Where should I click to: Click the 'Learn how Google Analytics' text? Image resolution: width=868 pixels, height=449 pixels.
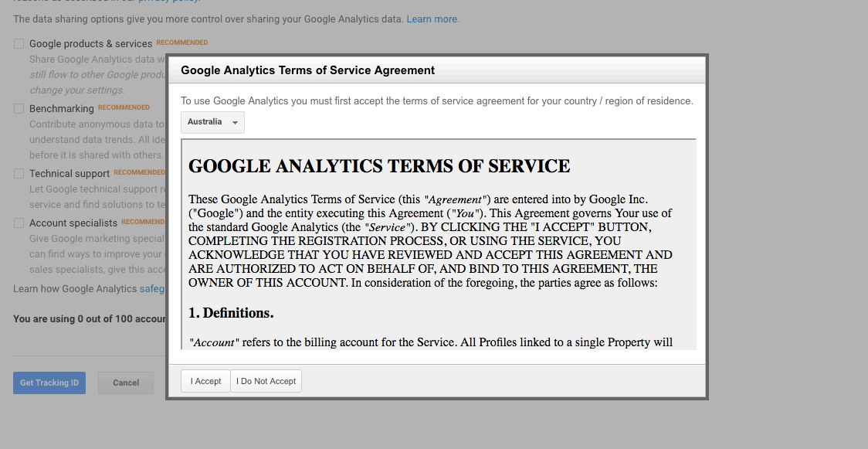75,288
